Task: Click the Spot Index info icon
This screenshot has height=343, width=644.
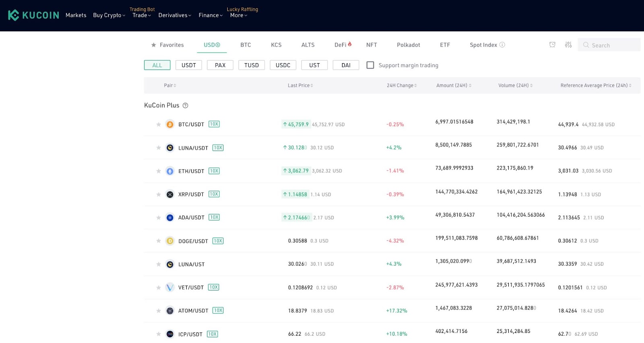Action: tap(502, 45)
